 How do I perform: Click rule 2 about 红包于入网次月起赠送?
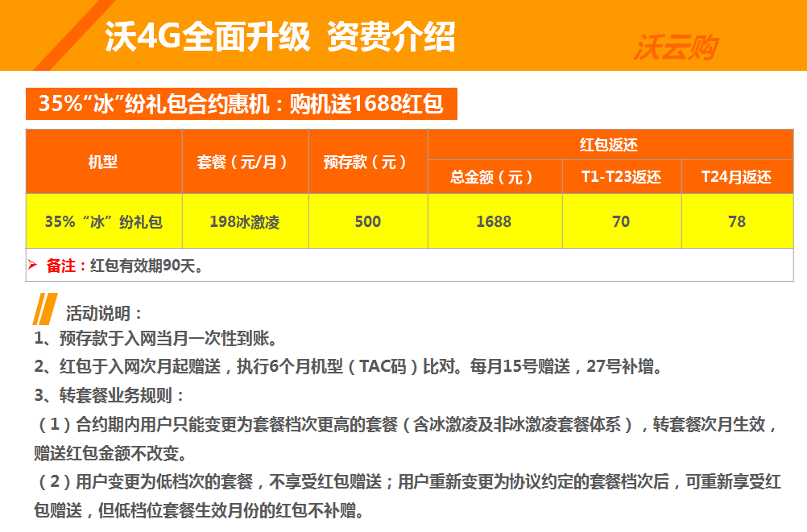tap(349, 367)
